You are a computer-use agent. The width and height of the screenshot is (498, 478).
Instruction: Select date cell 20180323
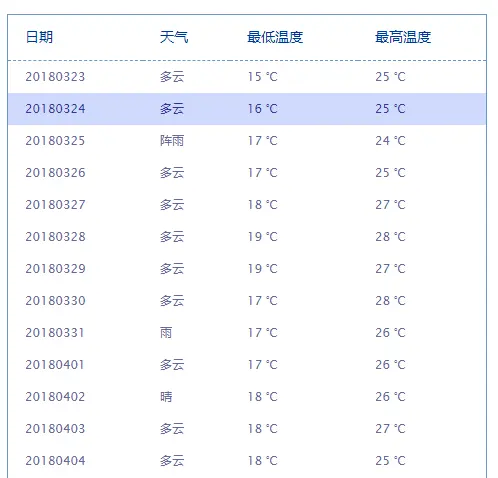[55, 77]
